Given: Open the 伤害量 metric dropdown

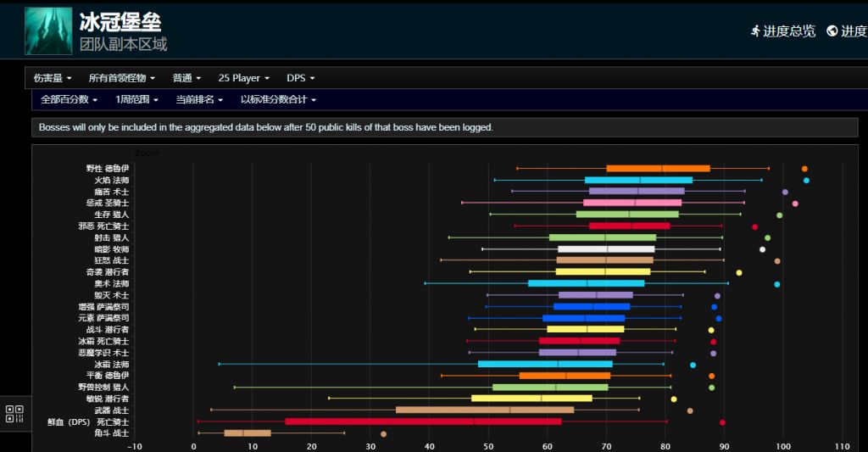Looking at the screenshot, I should click(x=53, y=78).
